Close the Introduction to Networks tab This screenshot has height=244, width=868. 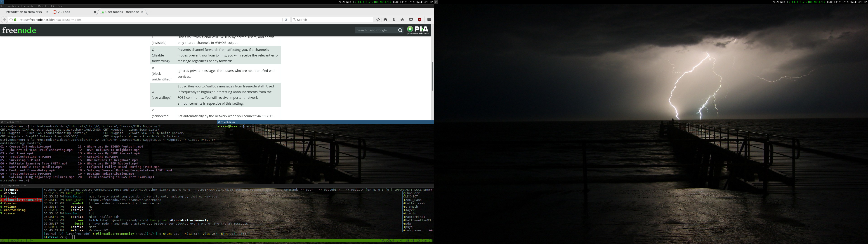coord(47,12)
